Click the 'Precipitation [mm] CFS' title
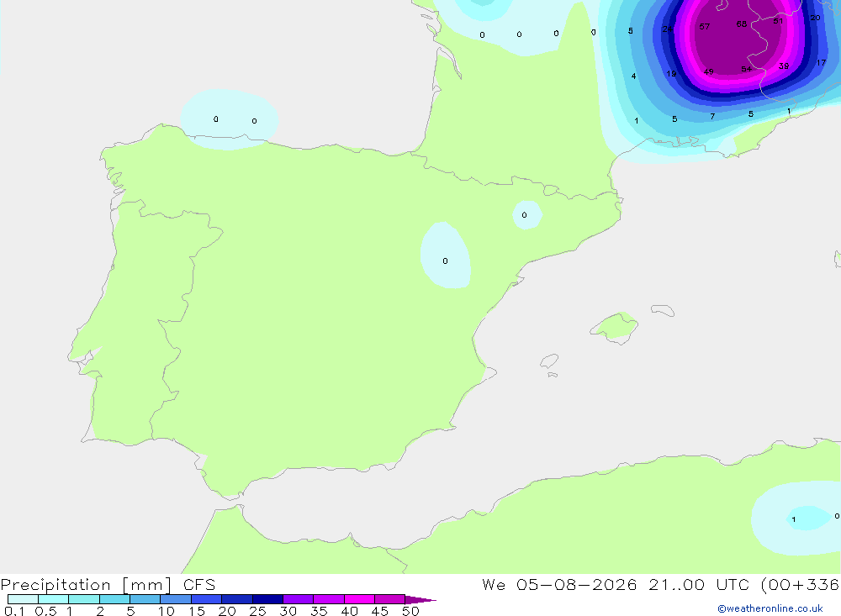This screenshot has height=616, width=841. 108,584
